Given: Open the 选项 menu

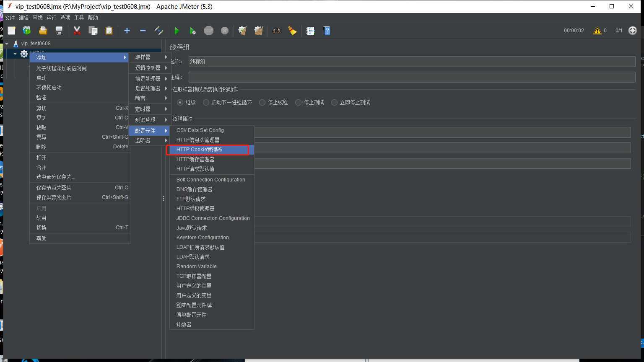Looking at the screenshot, I should [65, 18].
